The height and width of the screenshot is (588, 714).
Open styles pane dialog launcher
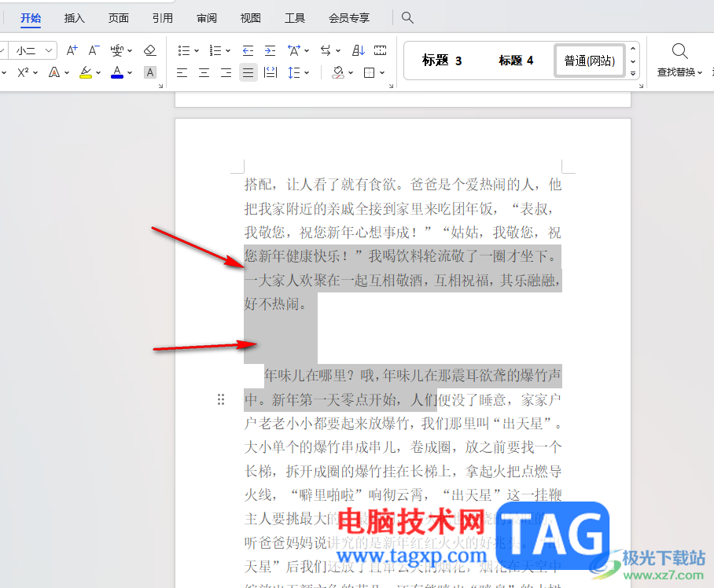[x=641, y=86]
